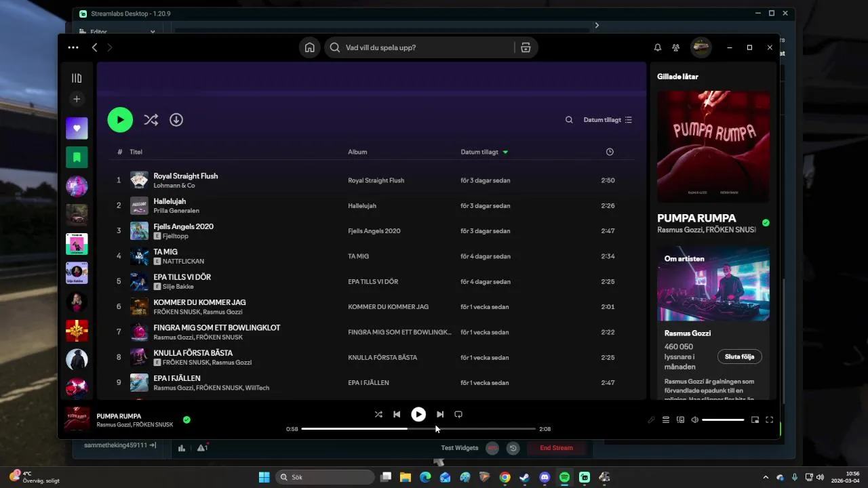This screenshot has height=488, width=868.
Task: Open Your Episodes green bookmark tile
Action: pyautogui.click(x=77, y=157)
